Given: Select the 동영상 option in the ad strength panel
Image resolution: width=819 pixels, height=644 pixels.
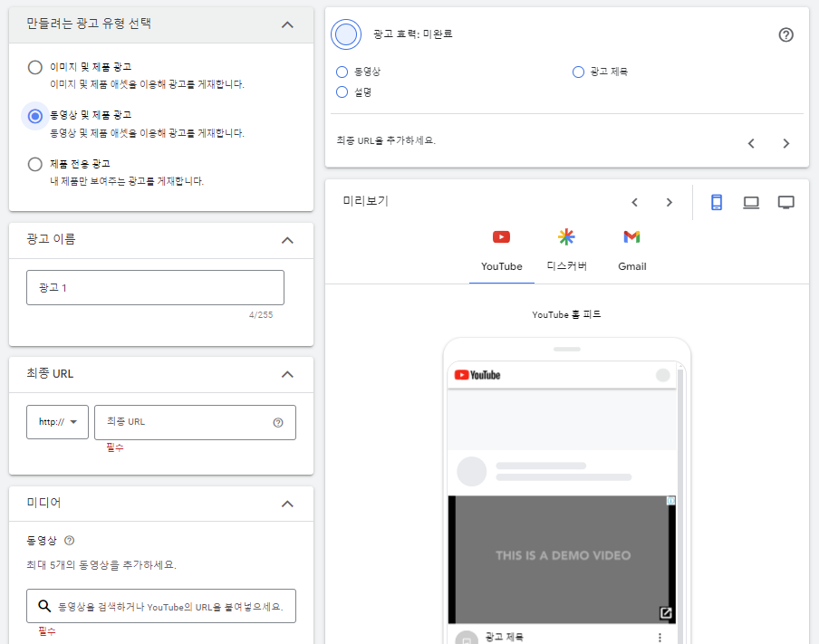Looking at the screenshot, I should (x=342, y=72).
